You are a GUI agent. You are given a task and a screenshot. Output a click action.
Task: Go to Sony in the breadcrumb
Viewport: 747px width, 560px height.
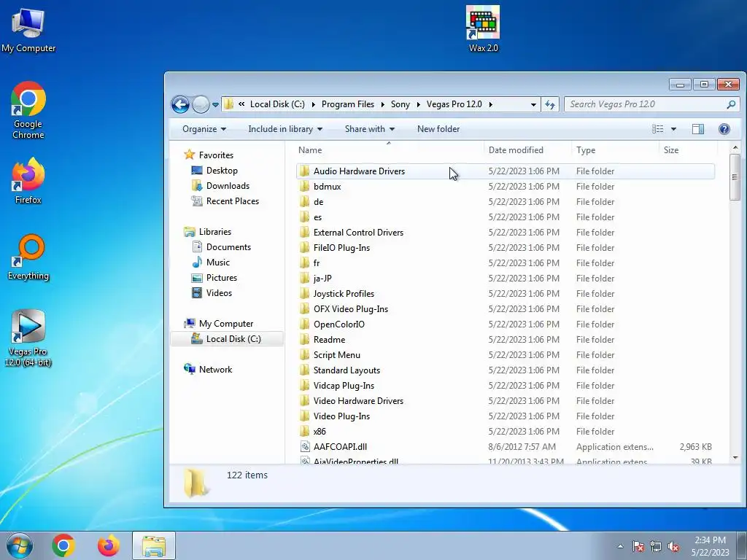coord(400,104)
